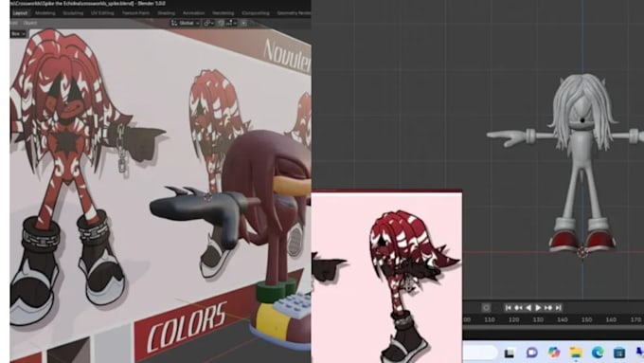Toggle the auto keying record button

(x=486, y=307)
